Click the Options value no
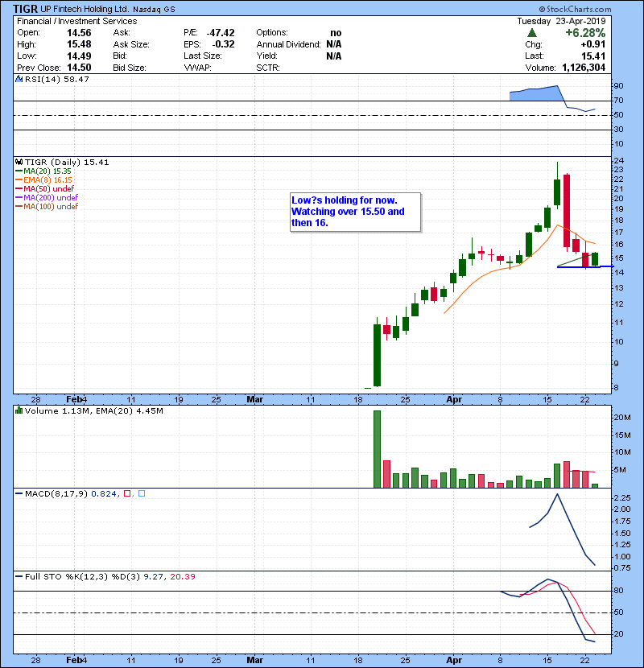This screenshot has width=644, height=668. click(x=336, y=33)
